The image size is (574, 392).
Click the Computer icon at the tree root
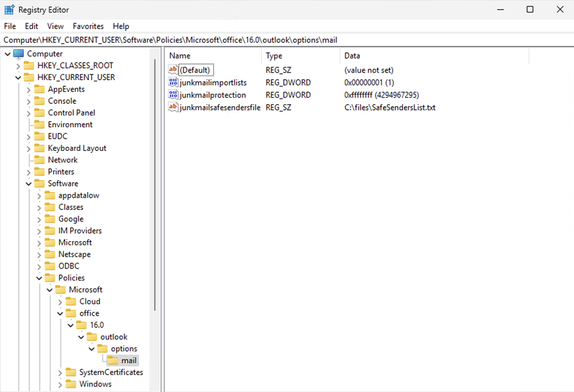coord(18,54)
